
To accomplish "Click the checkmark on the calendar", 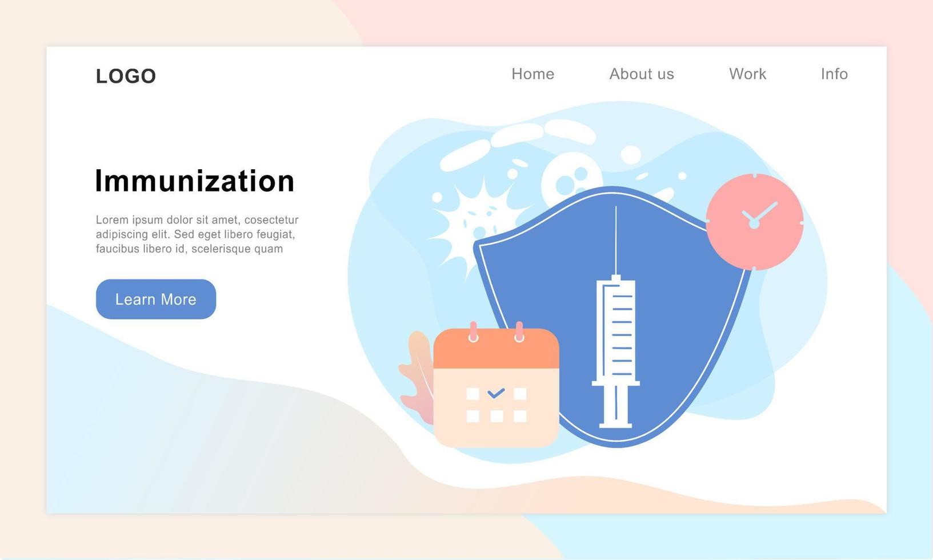I will (x=496, y=393).
